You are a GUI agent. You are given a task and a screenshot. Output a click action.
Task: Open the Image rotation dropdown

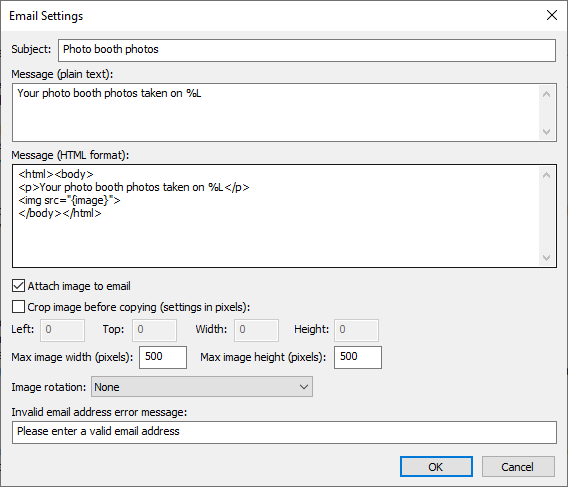point(202,387)
